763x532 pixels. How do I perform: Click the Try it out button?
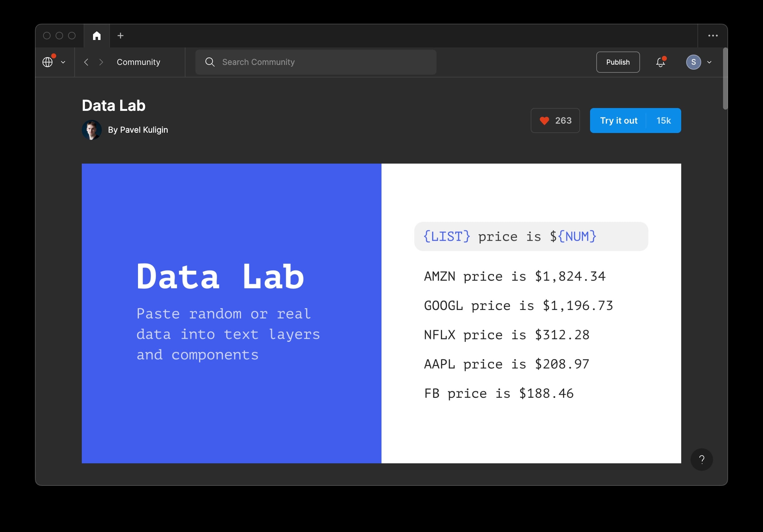pos(618,121)
